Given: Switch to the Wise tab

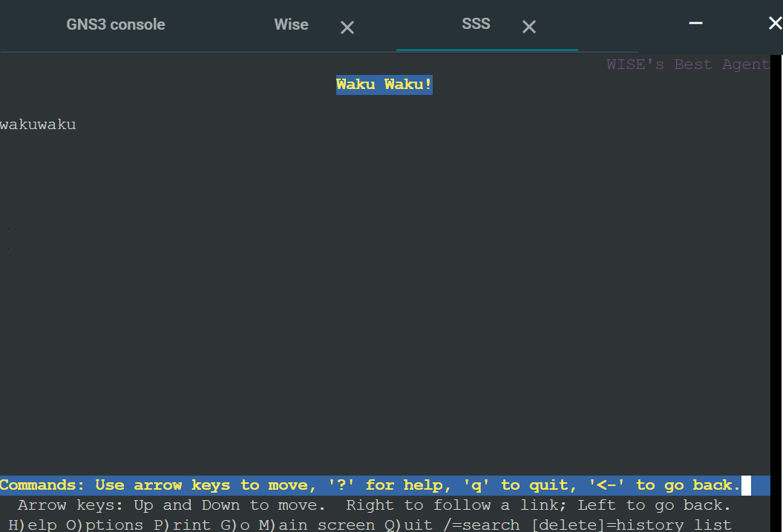Looking at the screenshot, I should click(x=291, y=24).
